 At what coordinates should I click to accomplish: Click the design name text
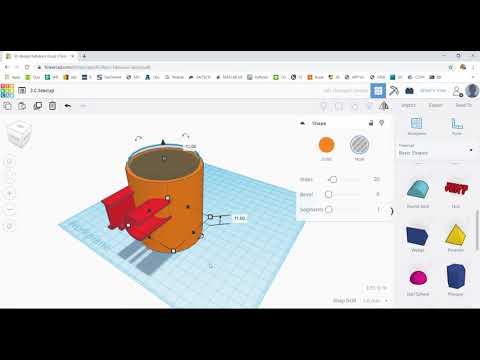tap(42, 90)
